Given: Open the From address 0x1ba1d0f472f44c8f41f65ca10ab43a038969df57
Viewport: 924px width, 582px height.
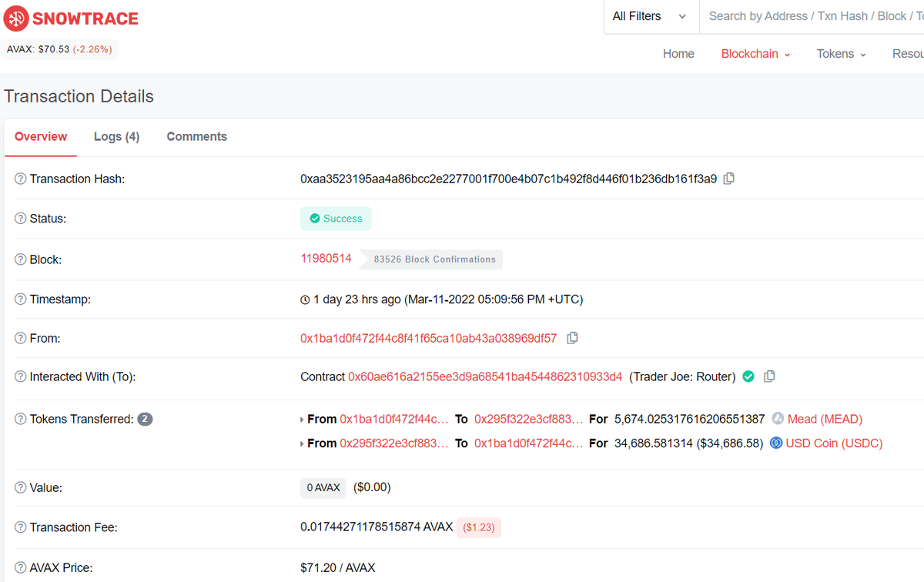Looking at the screenshot, I should coord(428,338).
